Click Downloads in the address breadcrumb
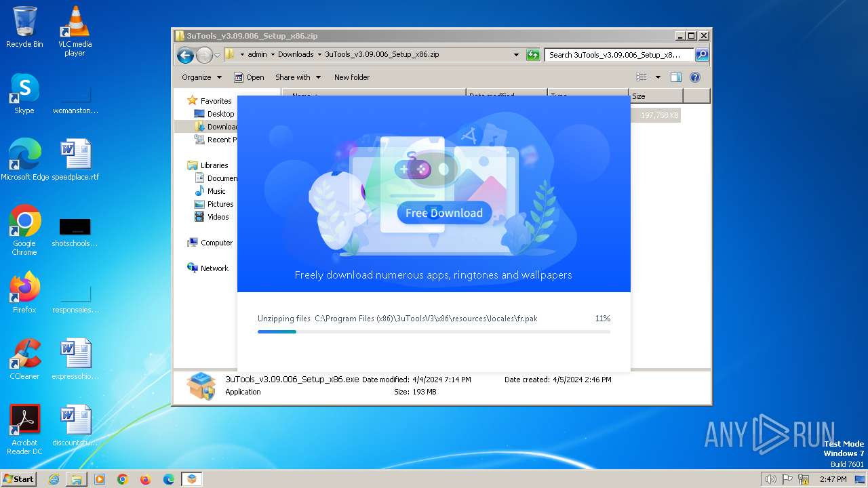Viewport: 868px width, 488px height. tap(296, 55)
